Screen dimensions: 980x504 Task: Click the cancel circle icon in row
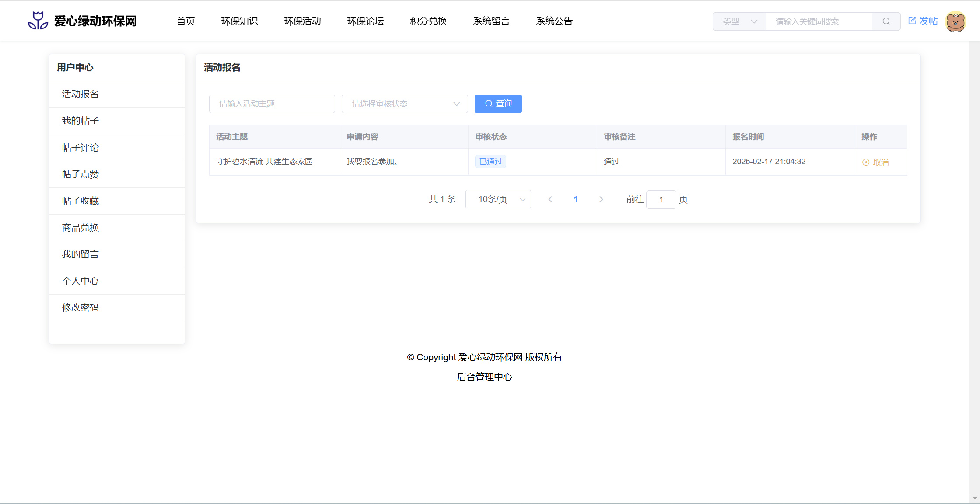pyautogui.click(x=866, y=162)
